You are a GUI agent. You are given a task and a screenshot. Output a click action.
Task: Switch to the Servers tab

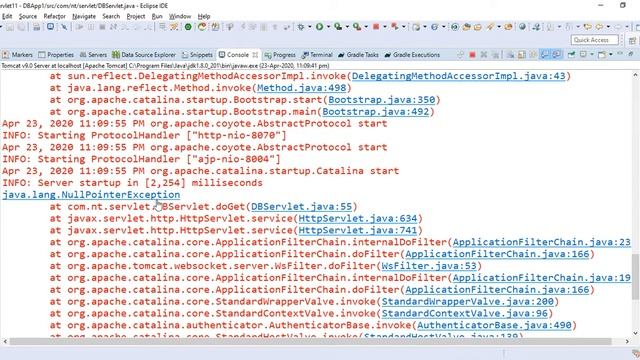tap(93, 55)
